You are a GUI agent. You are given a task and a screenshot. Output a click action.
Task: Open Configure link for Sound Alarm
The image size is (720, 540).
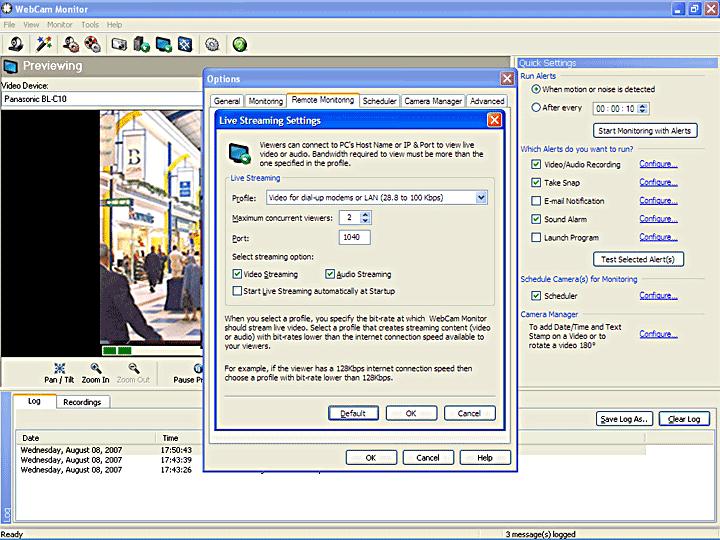(x=658, y=219)
